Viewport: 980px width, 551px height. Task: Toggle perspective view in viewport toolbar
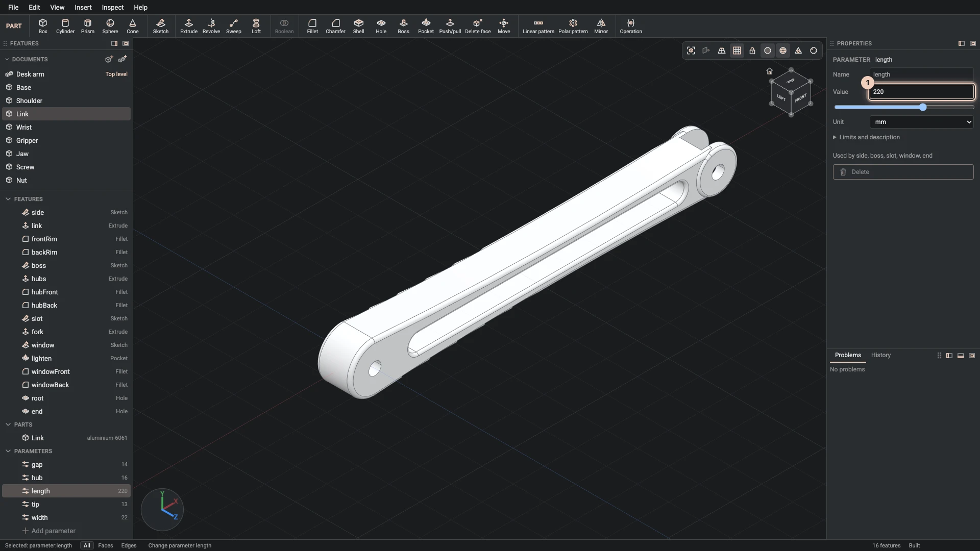722,51
